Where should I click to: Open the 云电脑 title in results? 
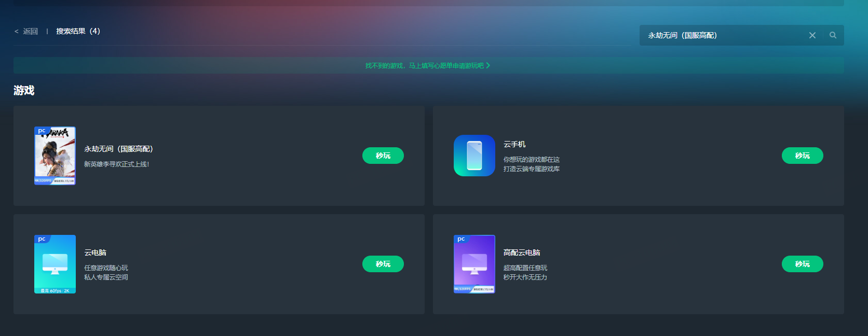pos(95,253)
